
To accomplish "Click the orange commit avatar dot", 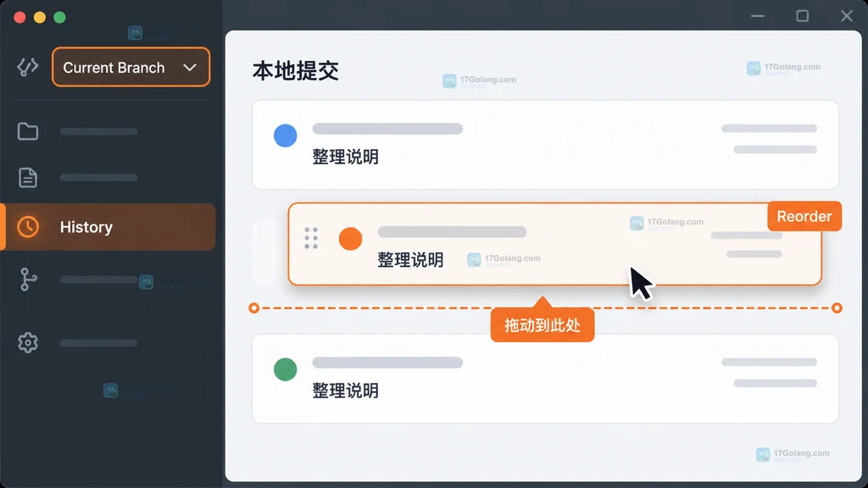I will click(x=350, y=238).
